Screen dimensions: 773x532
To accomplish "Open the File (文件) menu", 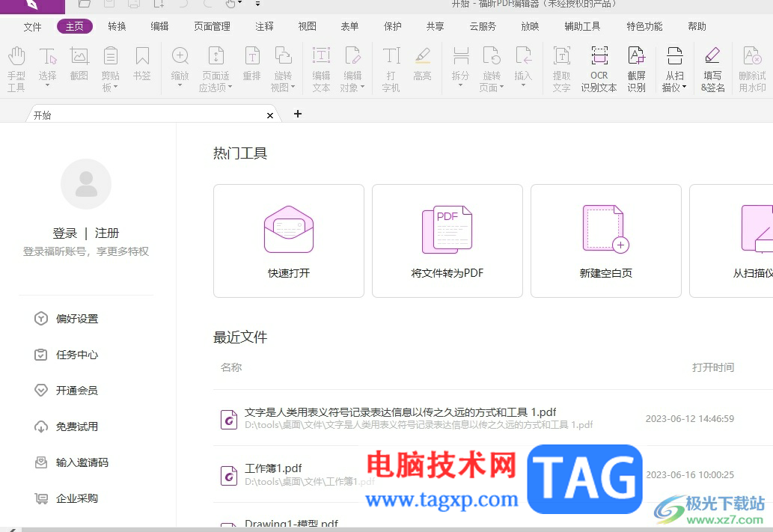I will click(32, 27).
